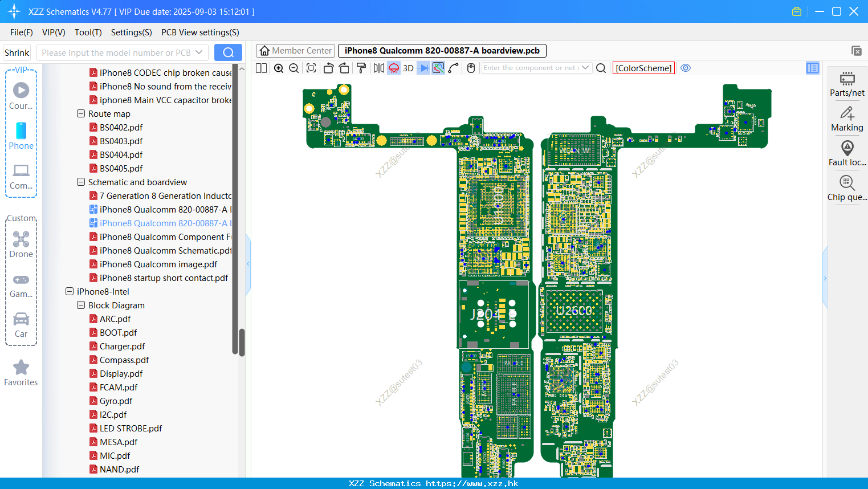Select the iPhone8 Qualcomm boardview.pcb tab
The height and width of the screenshot is (489, 868).
pyautogui.click(x=442, y=51)
